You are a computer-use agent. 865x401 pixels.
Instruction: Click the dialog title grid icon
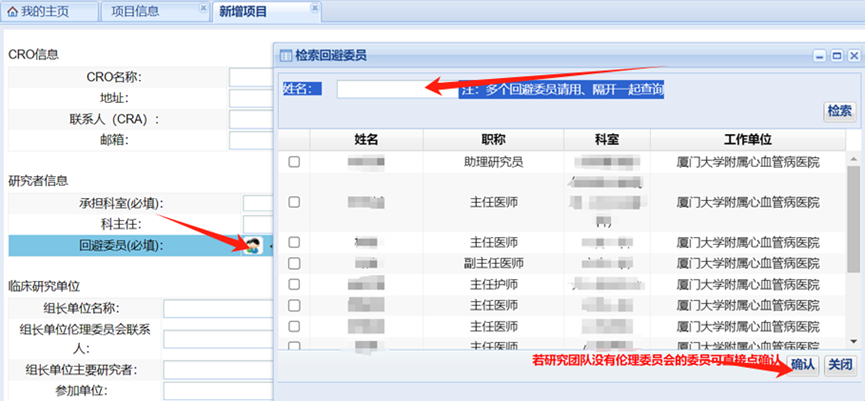(x=286, y=56)
